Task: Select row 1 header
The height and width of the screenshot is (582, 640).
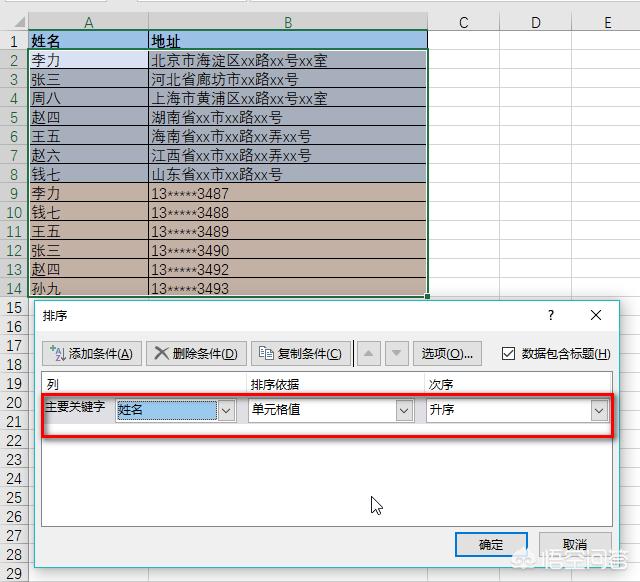Action: (14, 41)
